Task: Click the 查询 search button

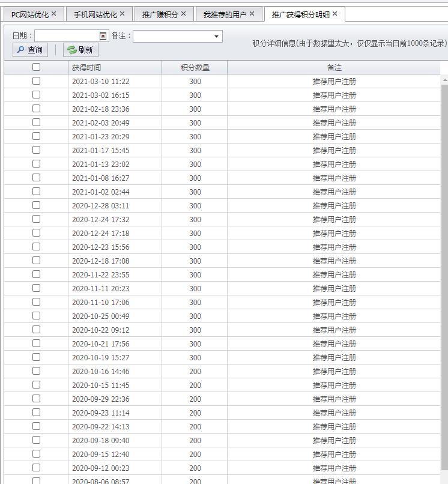Action: [x=30, y=50]
